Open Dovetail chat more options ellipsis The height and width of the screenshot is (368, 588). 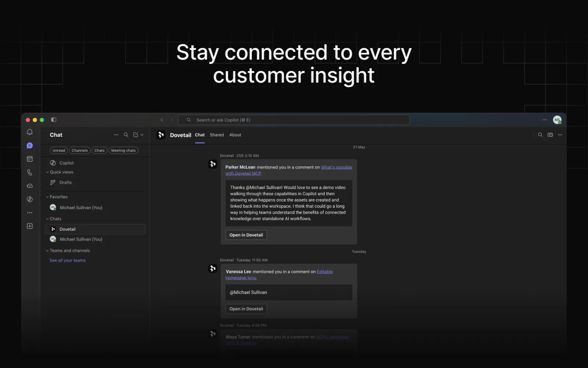(x=560, y=135)
